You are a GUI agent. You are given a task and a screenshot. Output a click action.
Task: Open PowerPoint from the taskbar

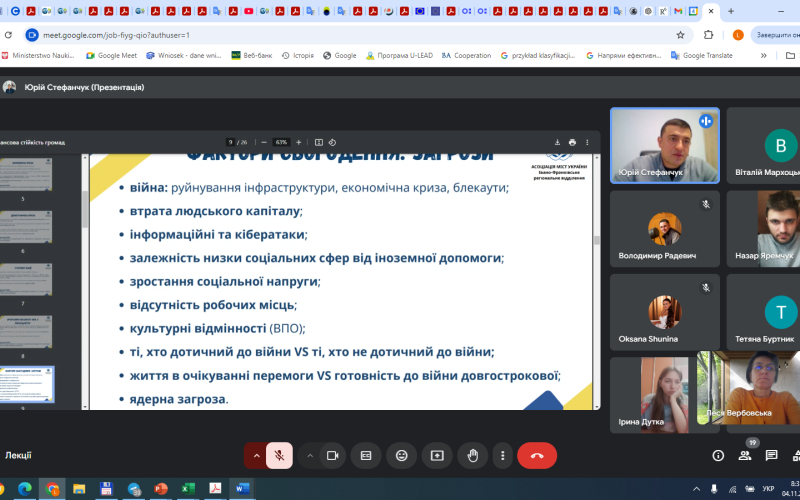[161, 489]
